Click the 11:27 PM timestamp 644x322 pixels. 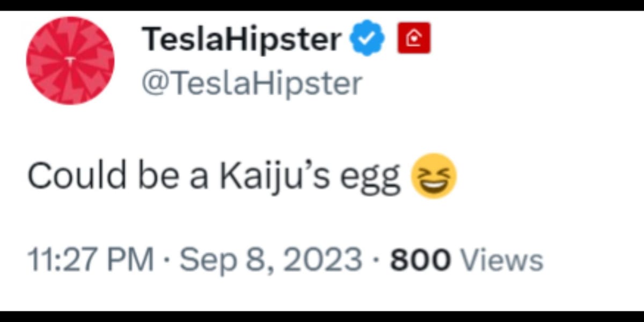click(x=91, y=260)
